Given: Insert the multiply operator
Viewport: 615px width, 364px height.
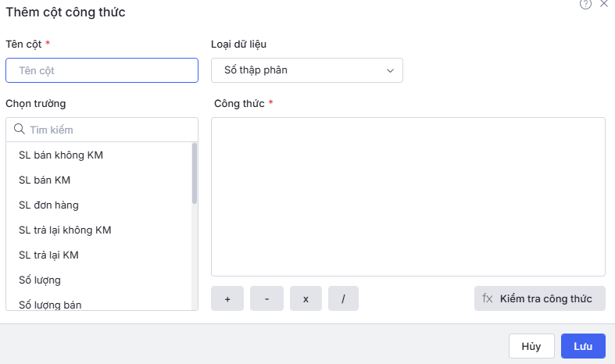Looking at the screenshot, I should click(x=306, y=298).
